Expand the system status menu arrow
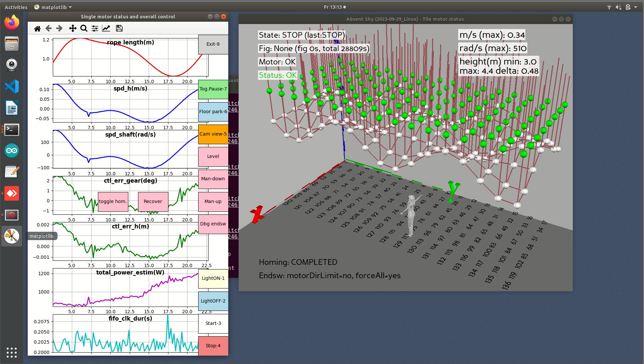644x364 pixels. (x=635, y=7)
